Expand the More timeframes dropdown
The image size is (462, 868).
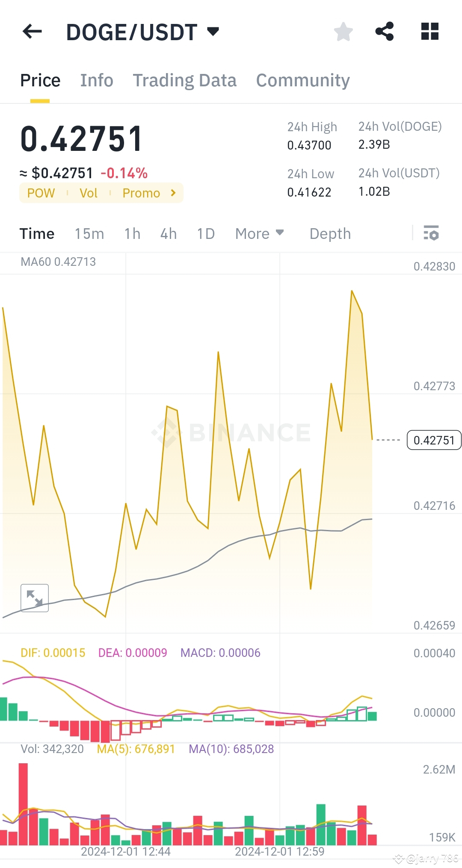coord(259,234)
